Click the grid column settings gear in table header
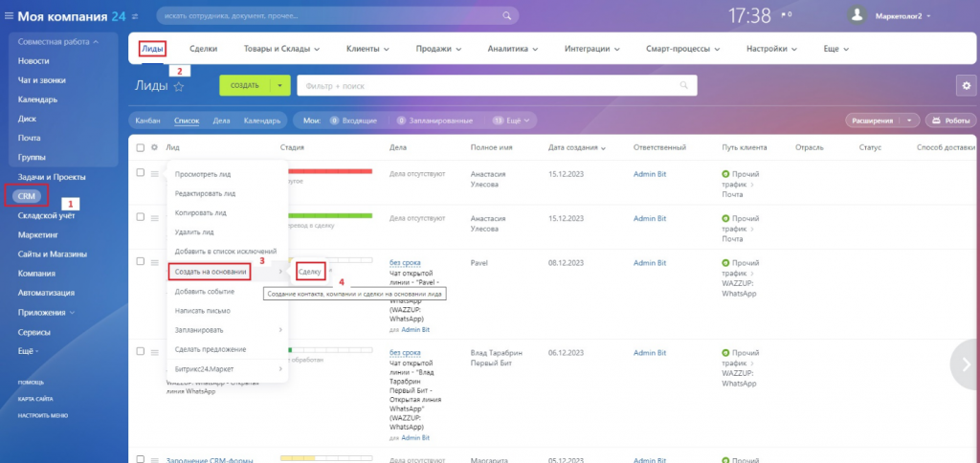The height and width of the screenshot is (463, 980). (154, 148)
